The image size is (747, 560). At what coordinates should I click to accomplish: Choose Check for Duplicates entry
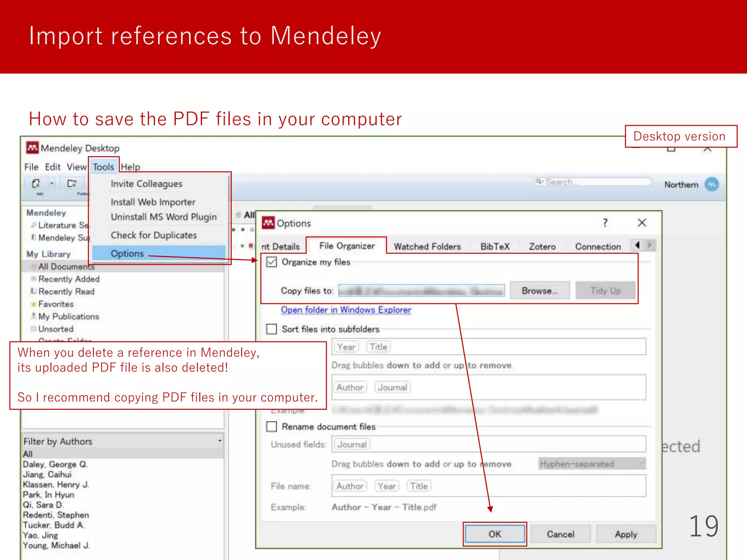[x=154, y=235]
